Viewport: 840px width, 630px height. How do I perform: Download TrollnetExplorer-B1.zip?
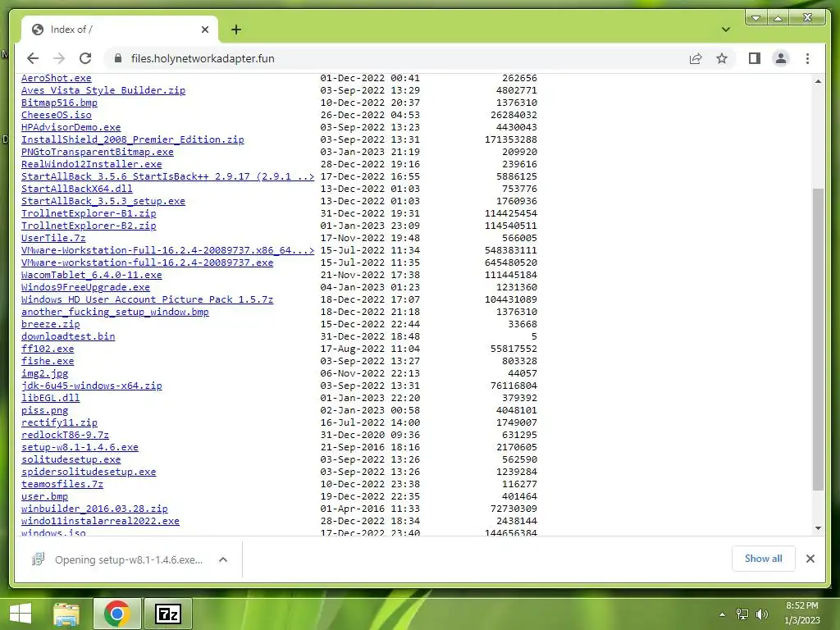89,213
